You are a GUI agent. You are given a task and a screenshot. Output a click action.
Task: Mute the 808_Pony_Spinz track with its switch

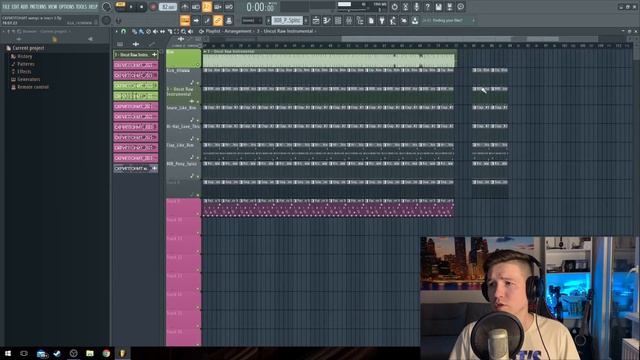click(198, 176)
